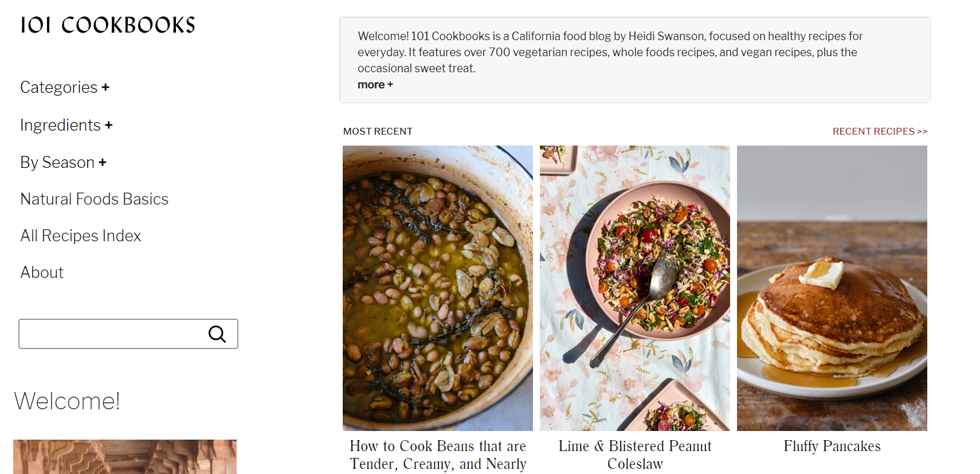Open the Fluffy Pancakes recipe

832,446
